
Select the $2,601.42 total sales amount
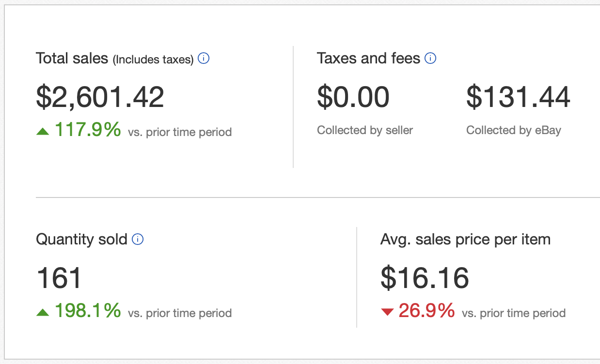(x=100, y=97)
